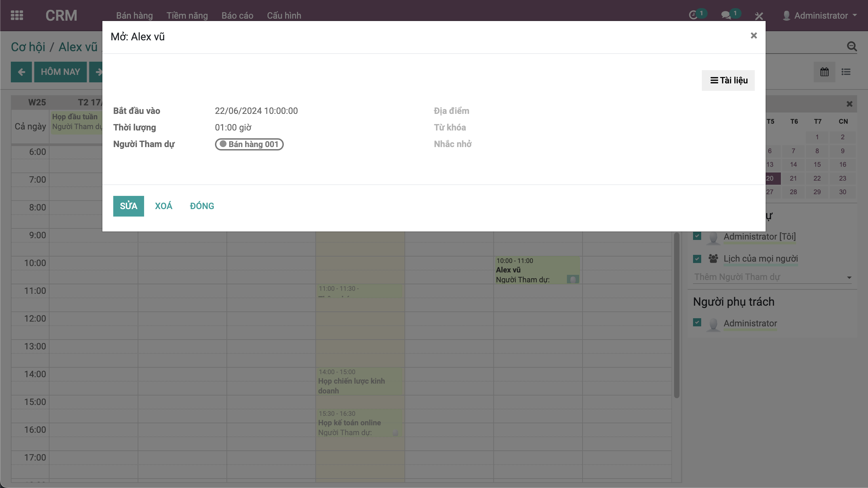Open the activities clock icon
This screenshot has height=488, width=868.
click(693, 15)
